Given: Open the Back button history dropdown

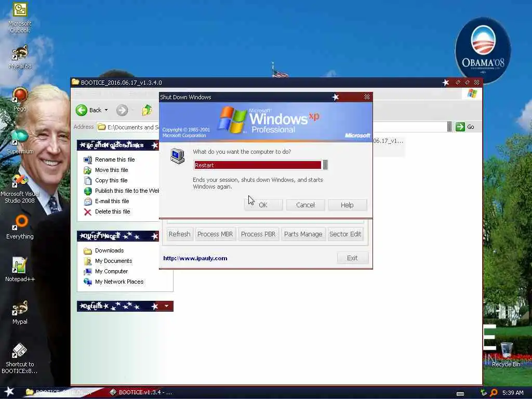Looking at the screenshot, I should click(106, 110).
